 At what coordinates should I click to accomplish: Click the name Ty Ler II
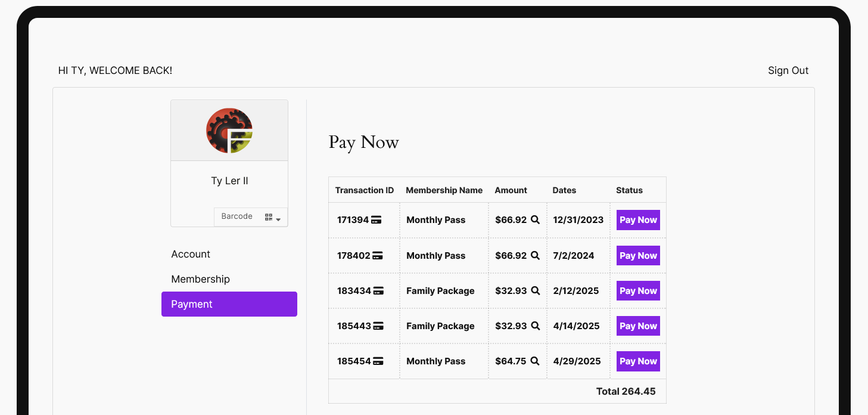pyautogui.click(x=229, y=181)
